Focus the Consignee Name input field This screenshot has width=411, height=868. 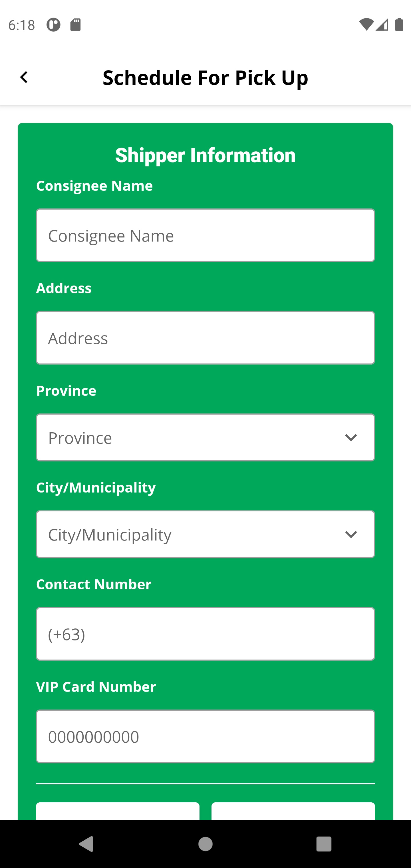[205, 235]
